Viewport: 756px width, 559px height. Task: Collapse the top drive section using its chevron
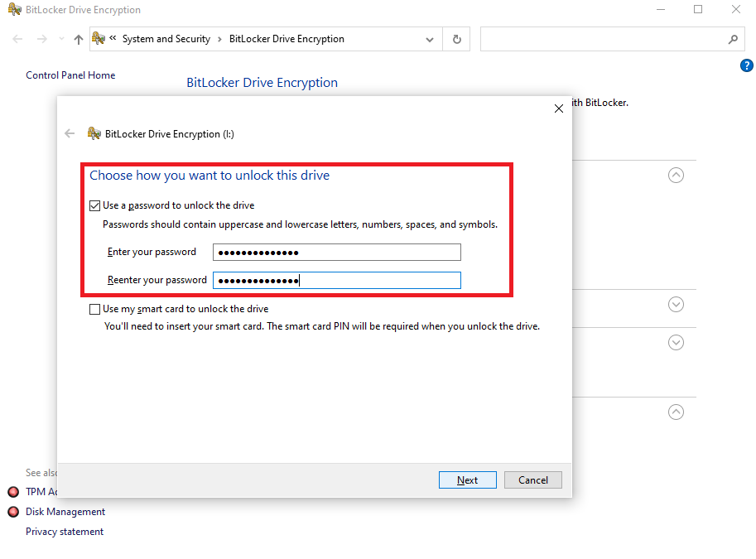point(676,175)
